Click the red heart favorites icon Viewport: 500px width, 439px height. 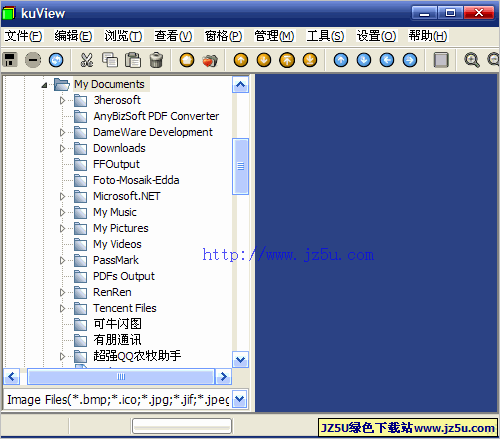210,60
